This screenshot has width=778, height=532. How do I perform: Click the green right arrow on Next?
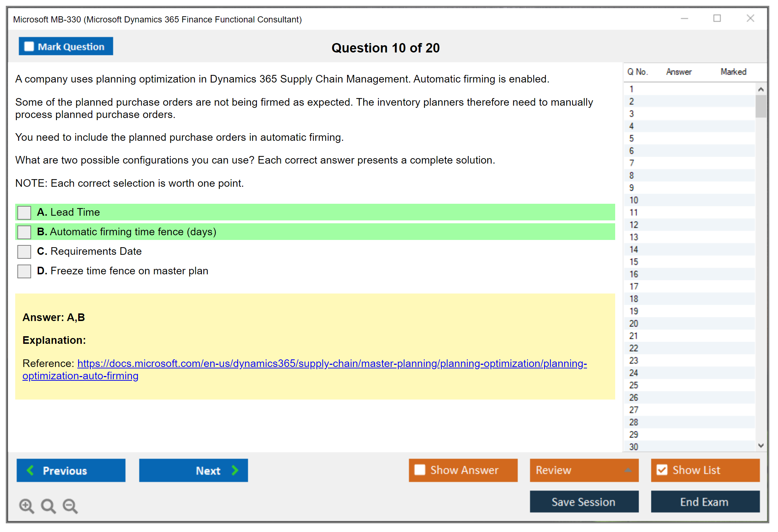[235, 470]
